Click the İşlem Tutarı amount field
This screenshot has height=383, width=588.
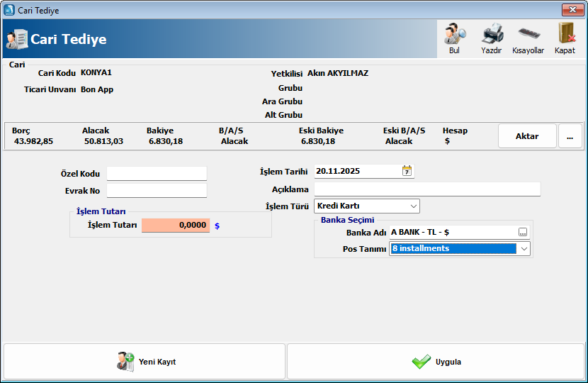[x=176, y=226]
